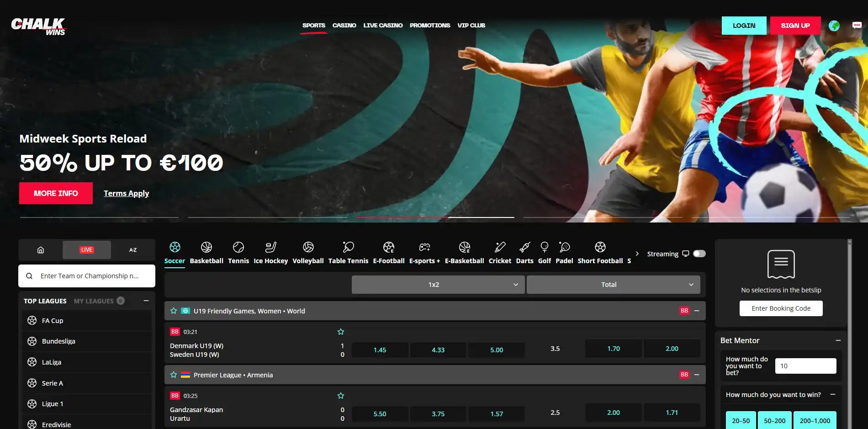868x429 pixels.
Task: Click the Chalk Wins logo
Action: (39, 26)
